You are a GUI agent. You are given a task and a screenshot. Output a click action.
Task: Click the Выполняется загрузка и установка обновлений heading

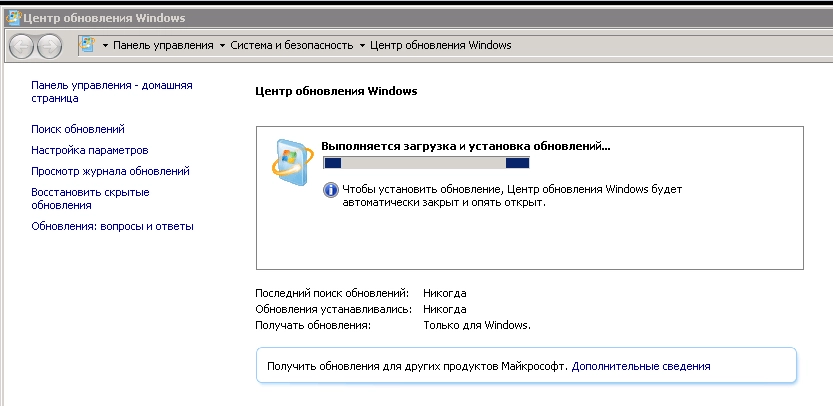pyautogui.click(x=466, y=147)
